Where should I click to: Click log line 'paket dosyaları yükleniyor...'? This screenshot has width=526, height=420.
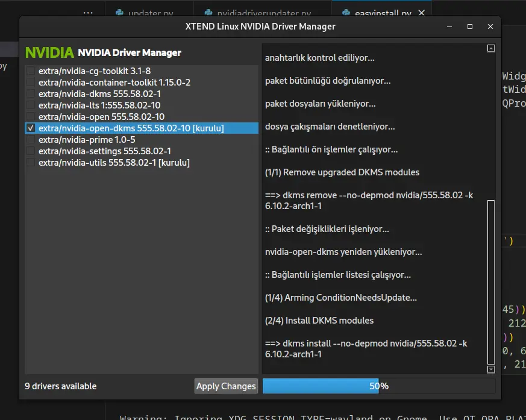click(321, 103)
